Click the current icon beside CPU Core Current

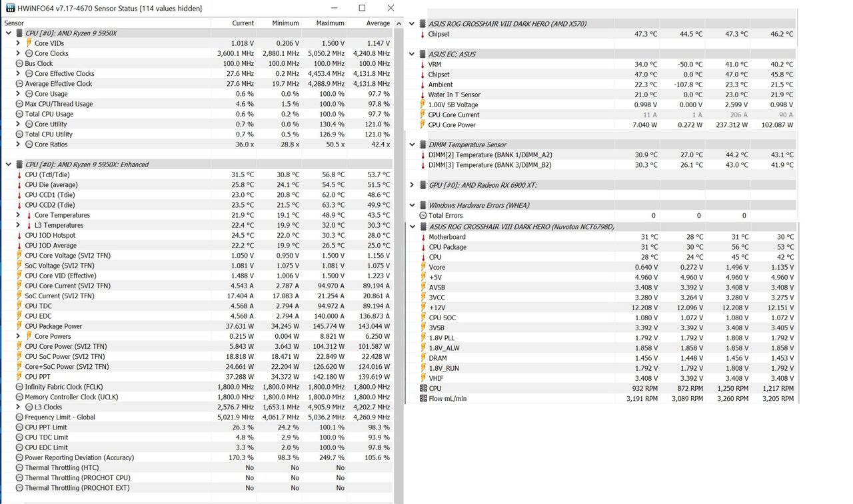(x=424, y=115)
